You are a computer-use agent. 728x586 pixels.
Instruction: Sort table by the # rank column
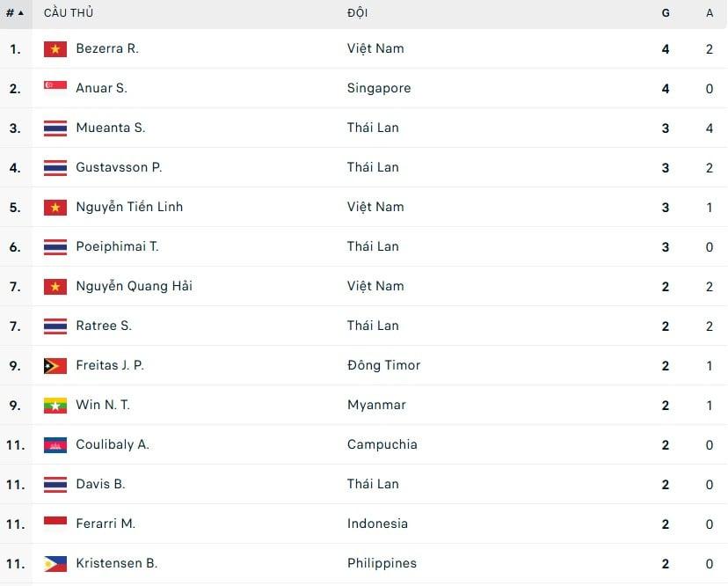[x=15, y=13]
